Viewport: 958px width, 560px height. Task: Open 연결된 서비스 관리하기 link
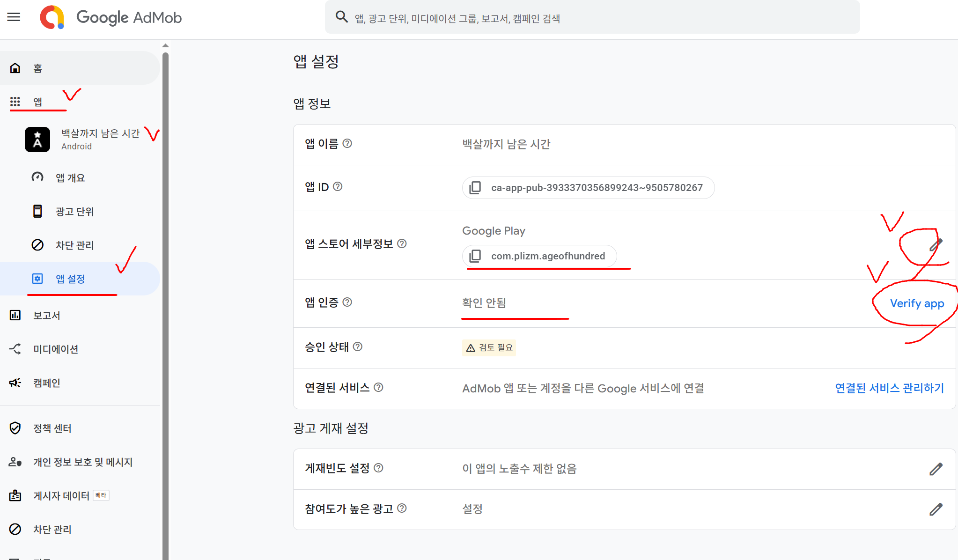pyautogui.click(x=889, y=388)
